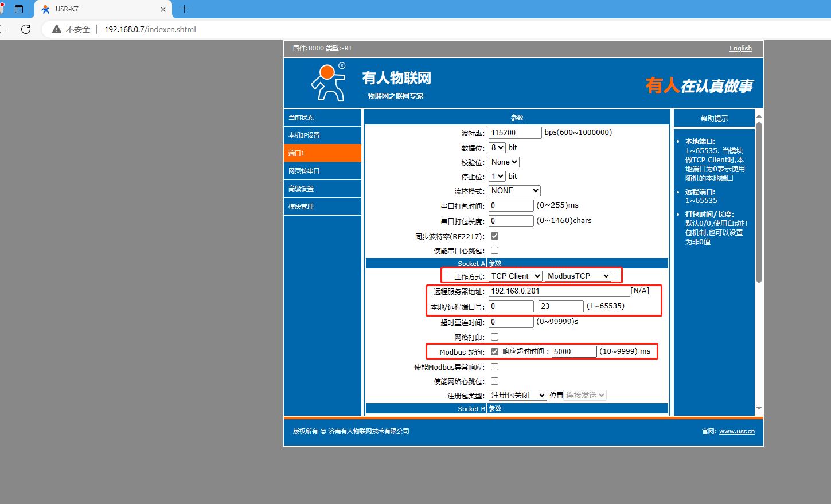Open the ModbusTCP protocol dropdown

coord(578,276)
